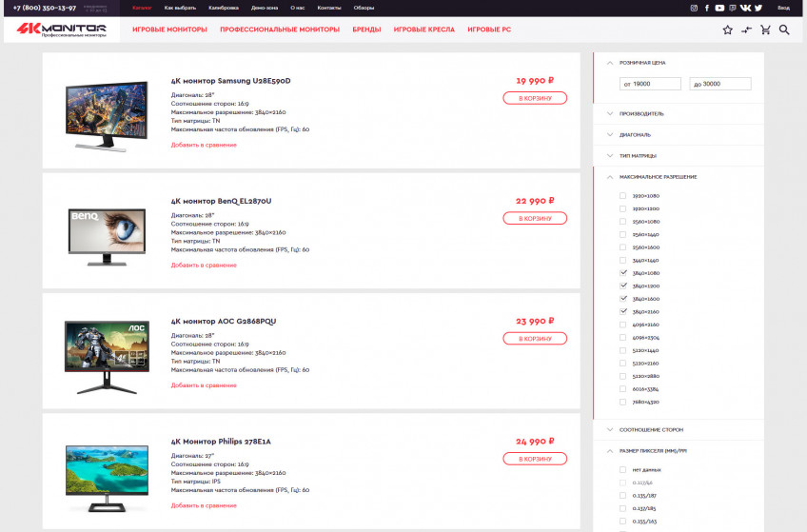
Task: Open the Twitch social icon
Action: 733,8
